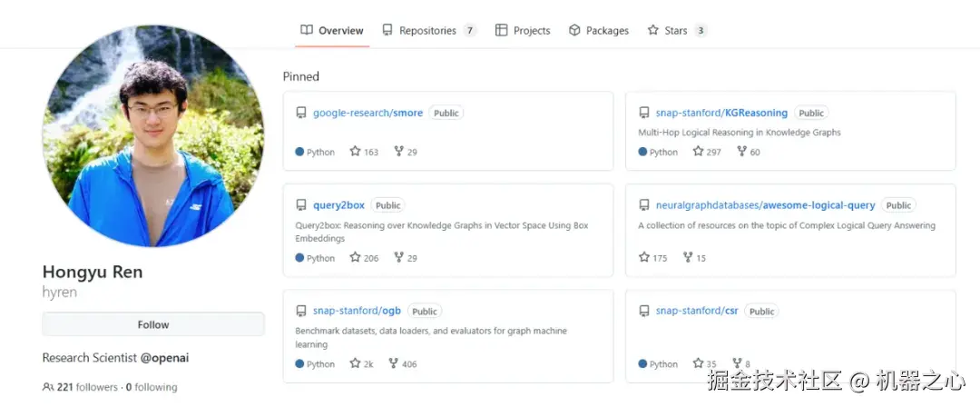The height and width of the screenshot is (407, 980).
Task: Click the fork icon with 15 on awesome-logical-query
Action: 688,257
